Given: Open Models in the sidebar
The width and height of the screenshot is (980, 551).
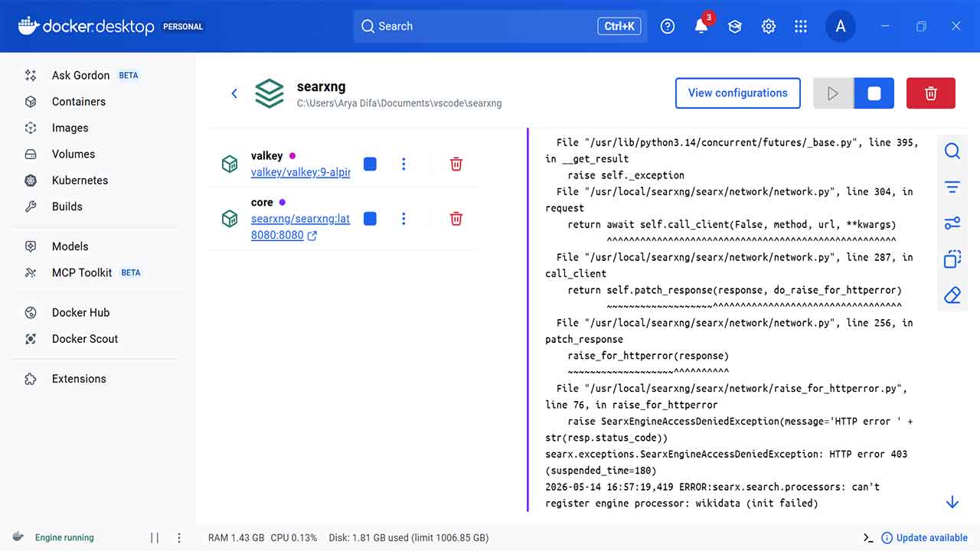Looking at the screenshot, I should 70,246.
